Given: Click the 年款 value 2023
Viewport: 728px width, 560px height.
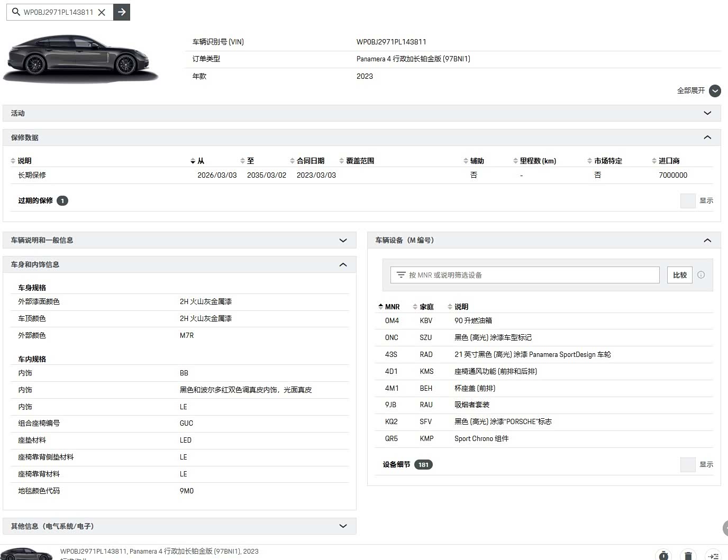Looking at the screenshot, I should pos(365,76).
